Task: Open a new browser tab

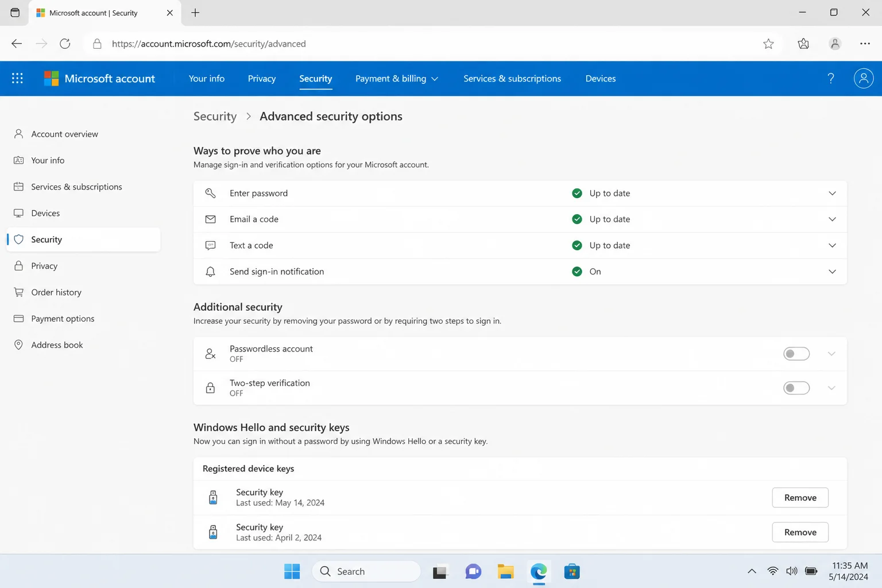Action: point(195,13)
